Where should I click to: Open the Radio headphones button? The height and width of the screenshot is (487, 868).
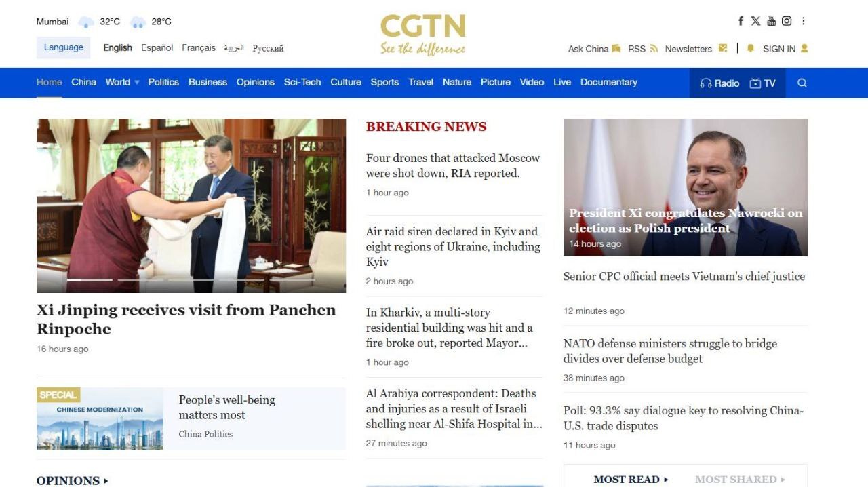point(719,83)
